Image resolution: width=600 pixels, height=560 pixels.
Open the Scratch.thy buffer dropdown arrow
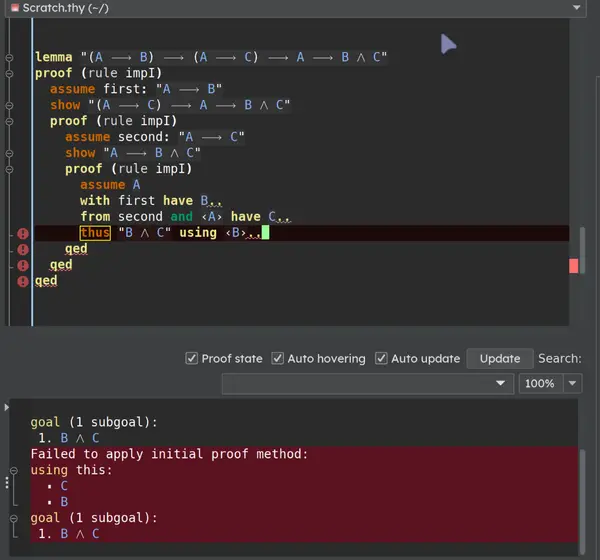point(576,7)
